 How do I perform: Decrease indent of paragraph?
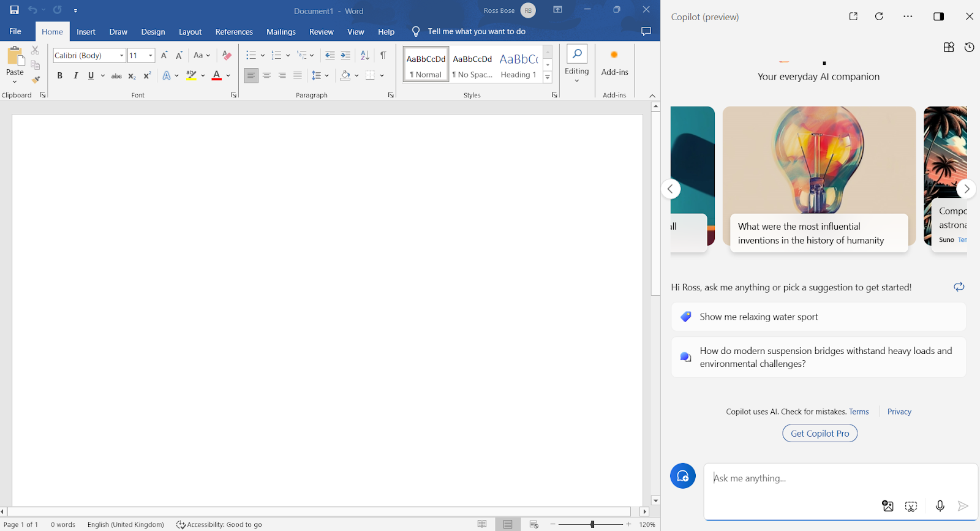[330, 55]
